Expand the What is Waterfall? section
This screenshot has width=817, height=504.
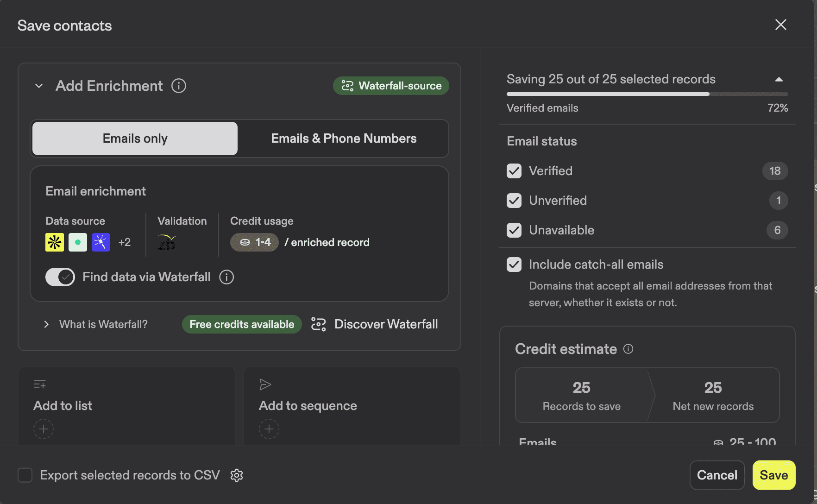[x=46, y=324]
